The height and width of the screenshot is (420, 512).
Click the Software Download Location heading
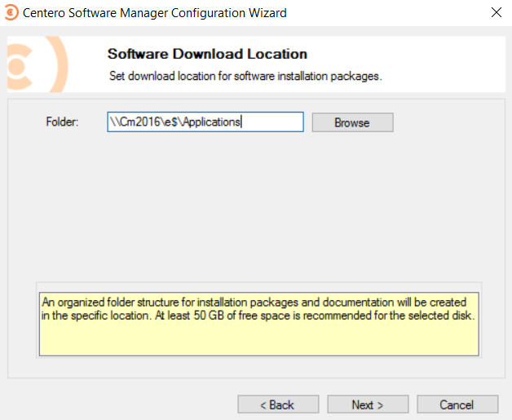(207, 54)
